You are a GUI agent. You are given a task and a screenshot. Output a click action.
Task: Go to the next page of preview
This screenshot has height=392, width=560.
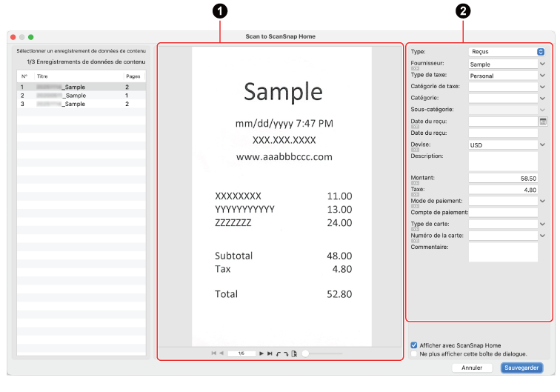[261, 354]
